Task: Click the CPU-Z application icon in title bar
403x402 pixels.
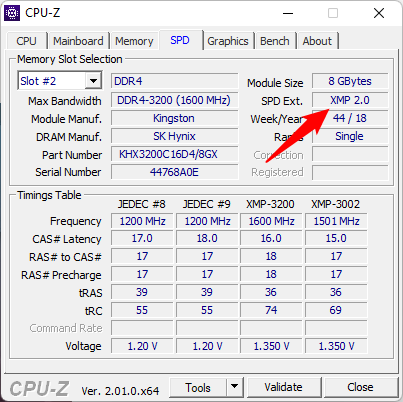Action: [12, 13]
